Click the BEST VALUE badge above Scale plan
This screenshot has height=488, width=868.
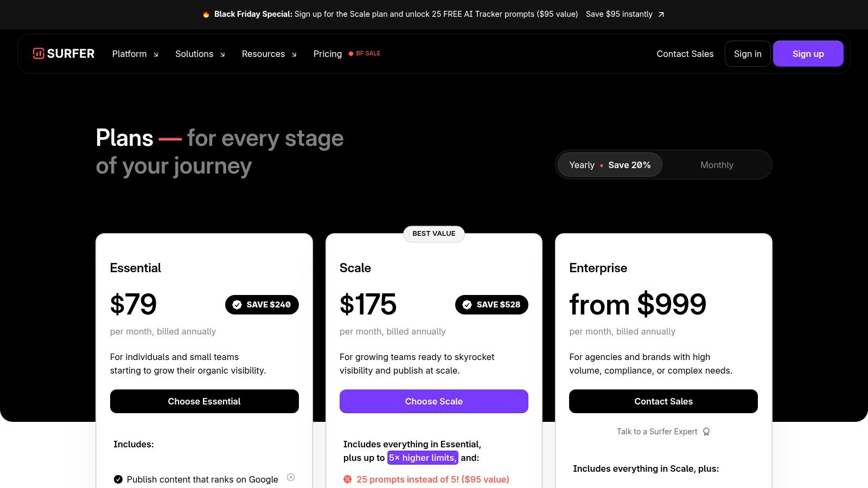(433, 234)
